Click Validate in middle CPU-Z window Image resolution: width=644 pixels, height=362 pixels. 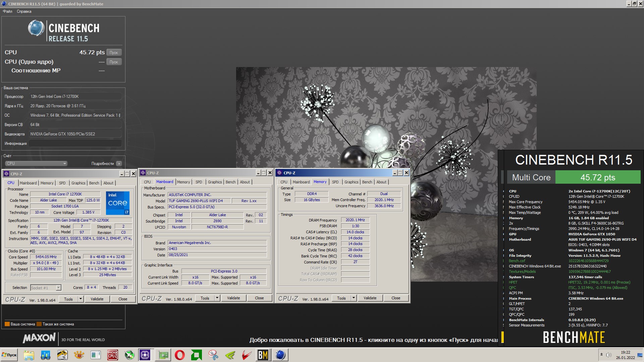tap(233, 298)
